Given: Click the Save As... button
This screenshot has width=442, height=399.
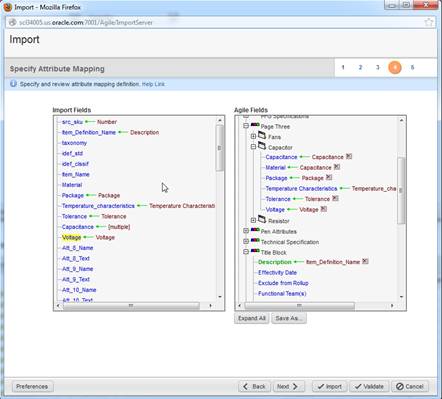Looking at the screenshot, I should (289, 318).
